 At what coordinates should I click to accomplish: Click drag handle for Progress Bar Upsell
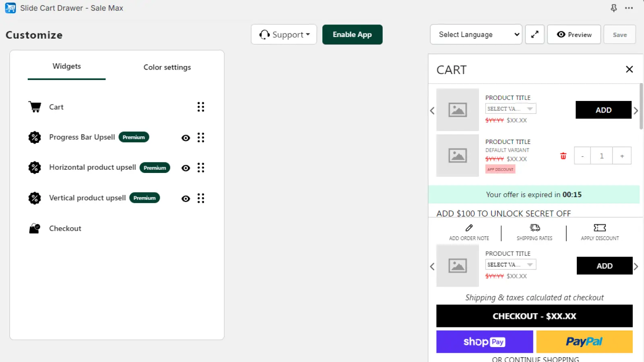[x=201, y=138]
